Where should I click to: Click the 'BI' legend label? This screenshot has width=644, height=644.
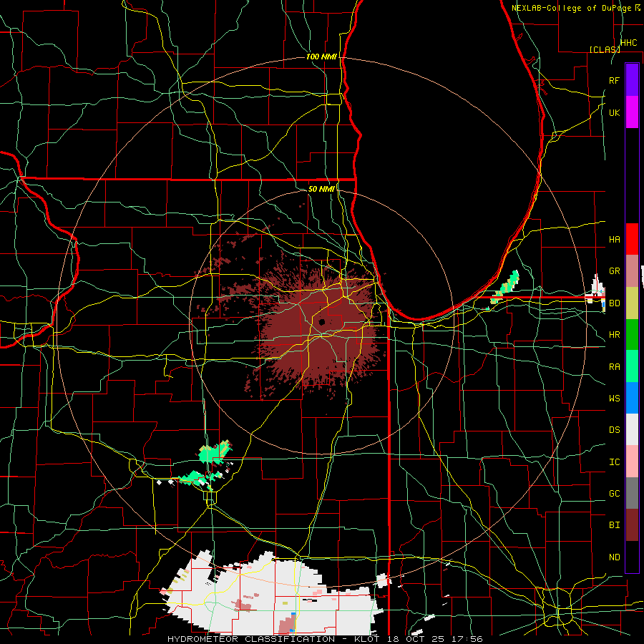(614, 525)
